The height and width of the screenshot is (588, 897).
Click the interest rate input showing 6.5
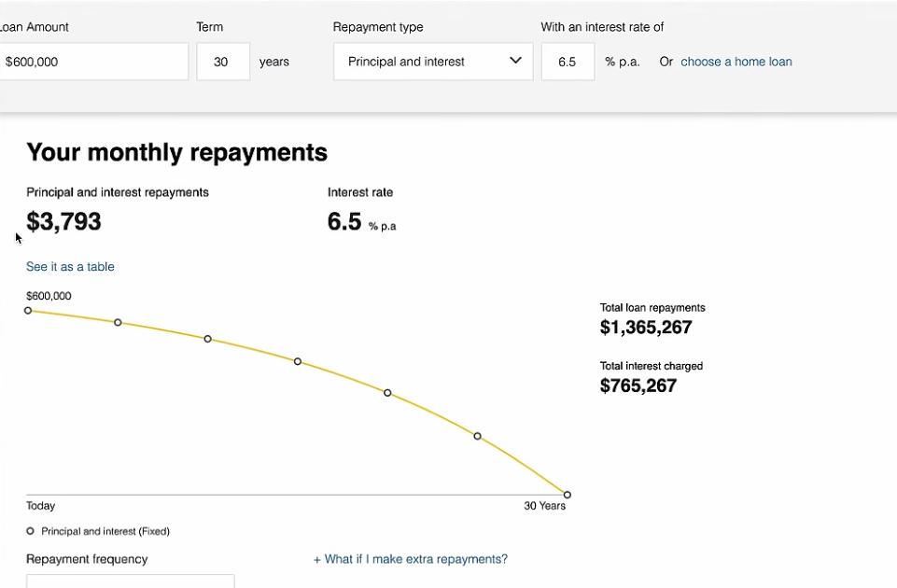pos(568,62)
